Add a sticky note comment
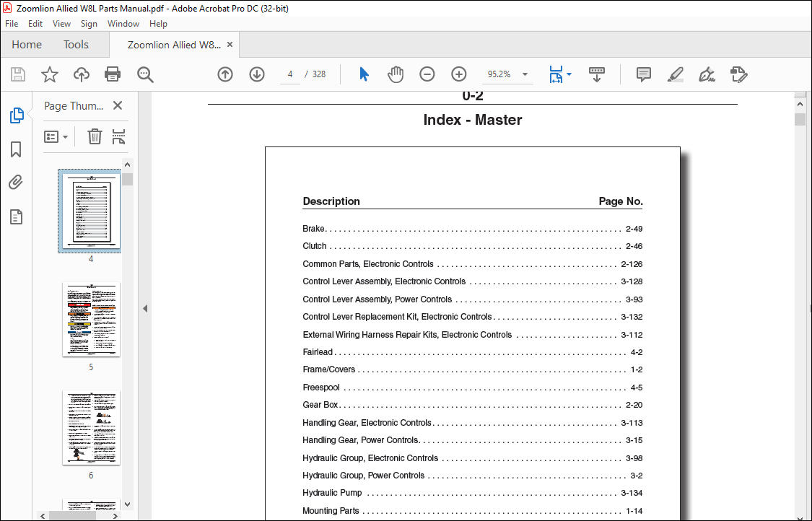Image resolution: width=812 pixels, height=521 pixels. pyautogui.click(x=644, y=74)
